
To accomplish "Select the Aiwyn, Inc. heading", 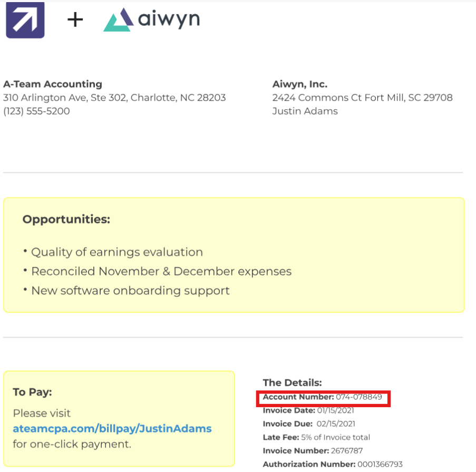I will click(300, 84).
